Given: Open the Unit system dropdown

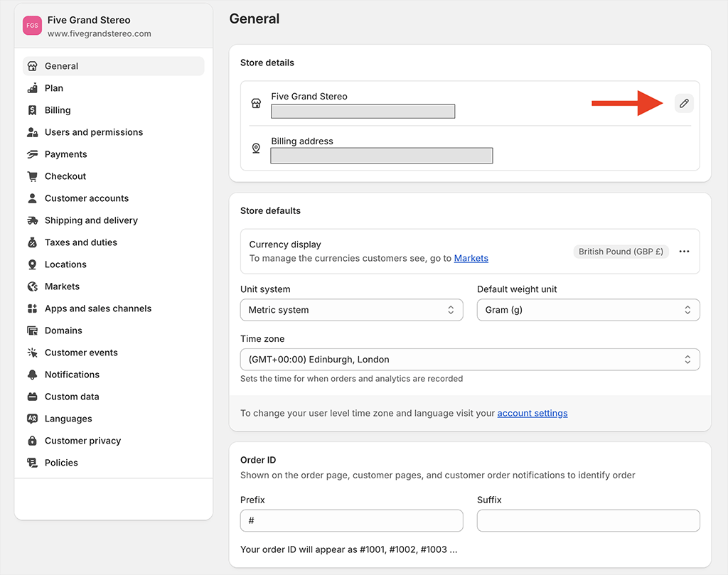Looking at the screenshot, I should coord(351,310).
